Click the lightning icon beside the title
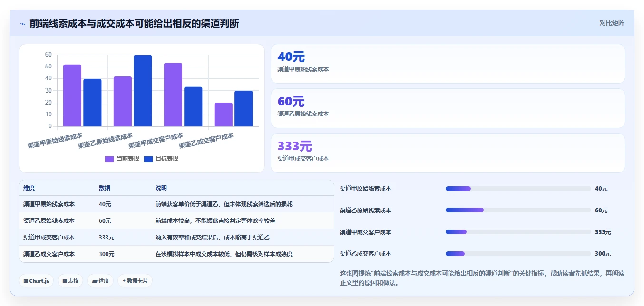644x306 pixels. [x=22, y=23]
